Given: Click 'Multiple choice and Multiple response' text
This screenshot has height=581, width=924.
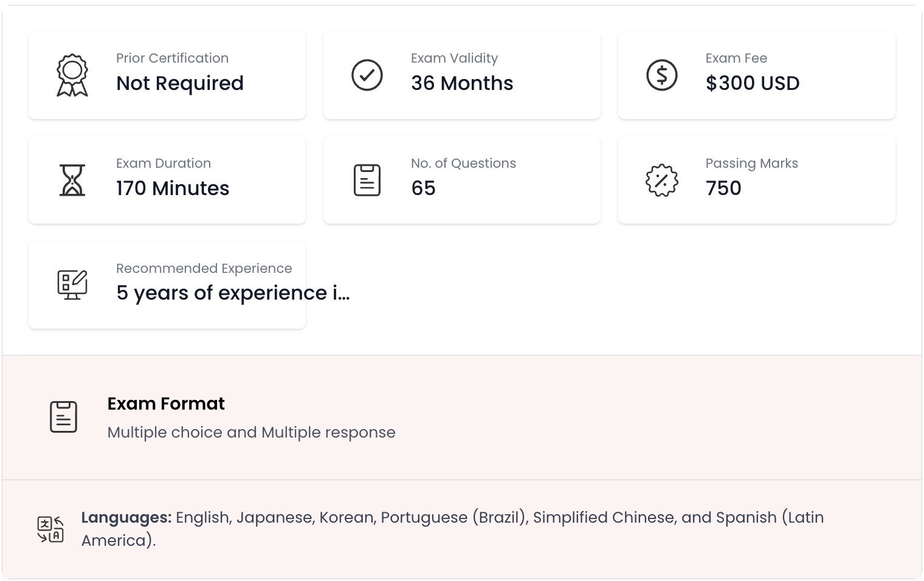Looking at the screenshot, I should coord(251,433).
